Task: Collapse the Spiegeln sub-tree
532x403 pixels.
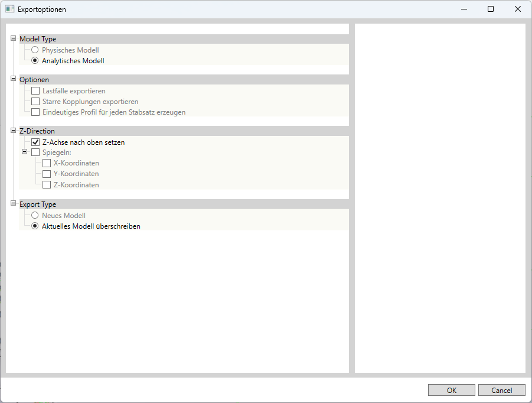Action: [x=24, y=152]
